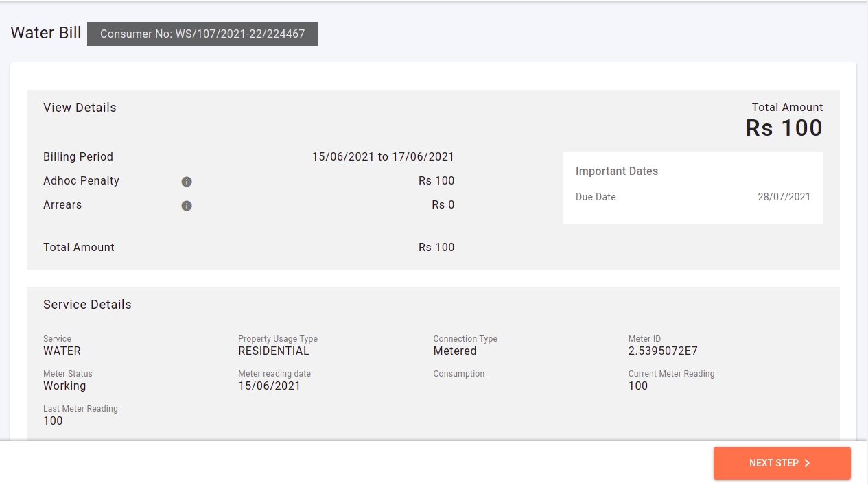Select the View Details section heading
Screen dimensions: 868x485
pos(80,108)
